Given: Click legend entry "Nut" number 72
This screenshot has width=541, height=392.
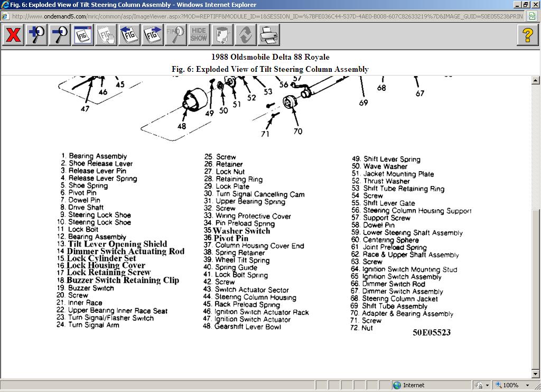Looking at the screenshot, I should pyautogui.click(x=367, y=328).
